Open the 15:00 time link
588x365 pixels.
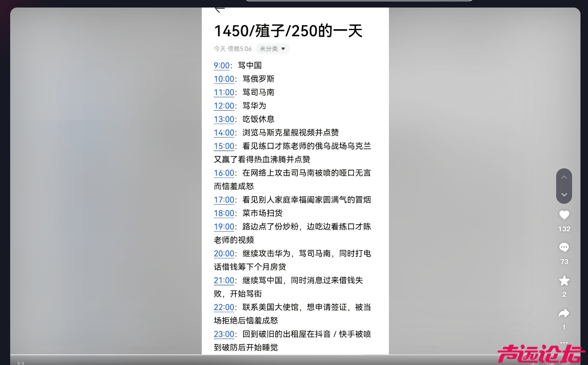click(224, 146)
